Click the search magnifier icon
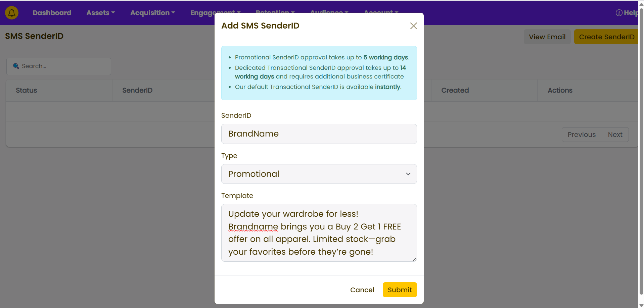 (x=16, y=66)
